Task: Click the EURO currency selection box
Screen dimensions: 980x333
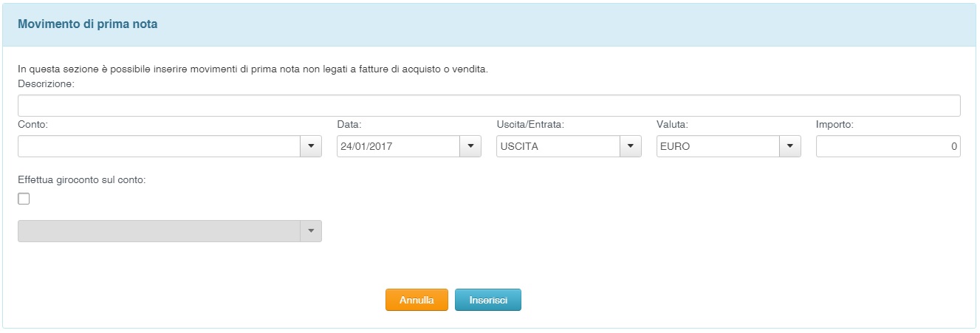Action: 718,146
